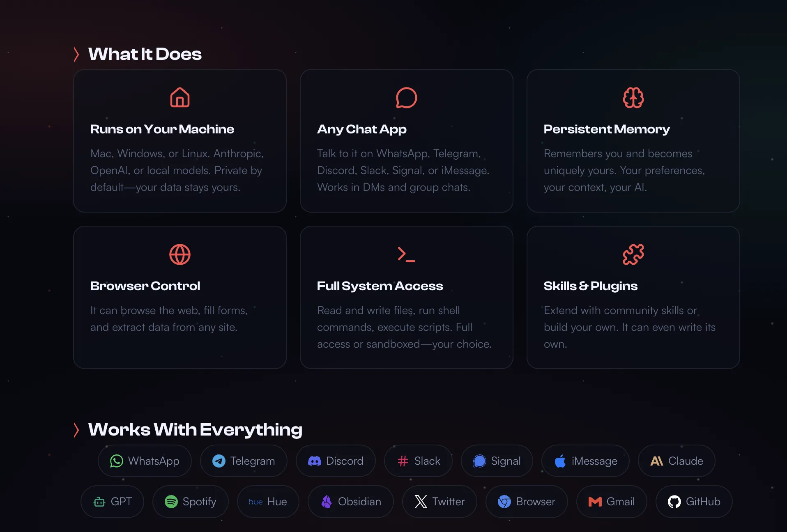The width and height of the screenshot is (787, 532).
Task: Click the house icon above Runs on Your Machine
Action: coord(180,98)
